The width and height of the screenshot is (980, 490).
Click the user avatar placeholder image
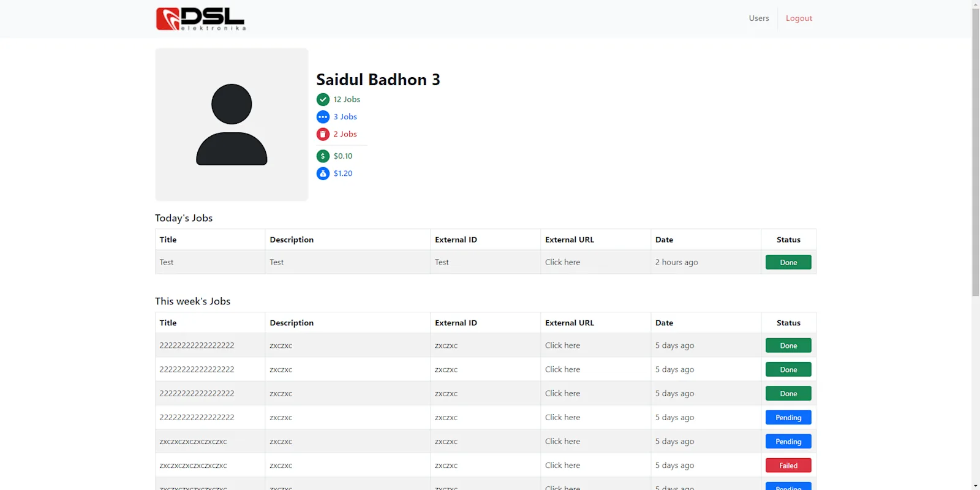click(232, 124)
